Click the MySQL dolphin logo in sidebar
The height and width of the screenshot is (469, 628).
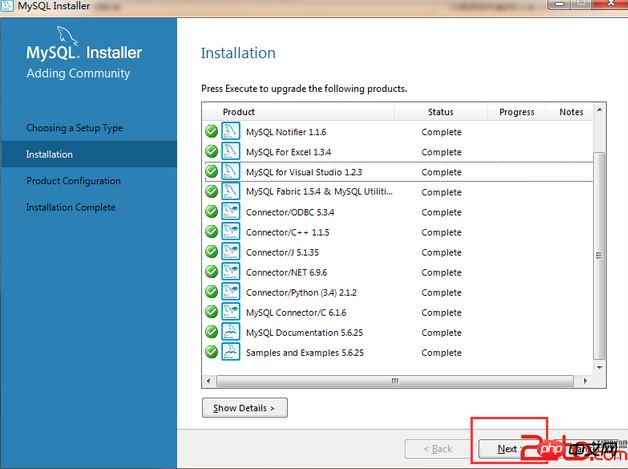(x=67, y=36)
